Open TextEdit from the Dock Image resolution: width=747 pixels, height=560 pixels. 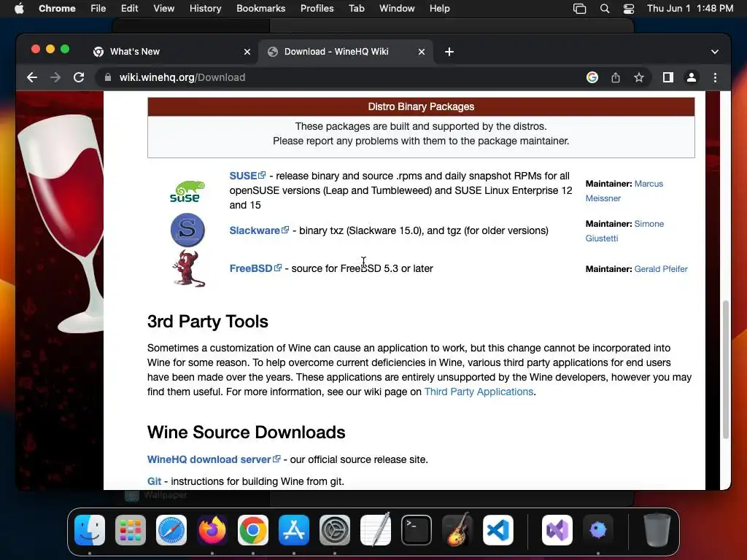[376, 529]
